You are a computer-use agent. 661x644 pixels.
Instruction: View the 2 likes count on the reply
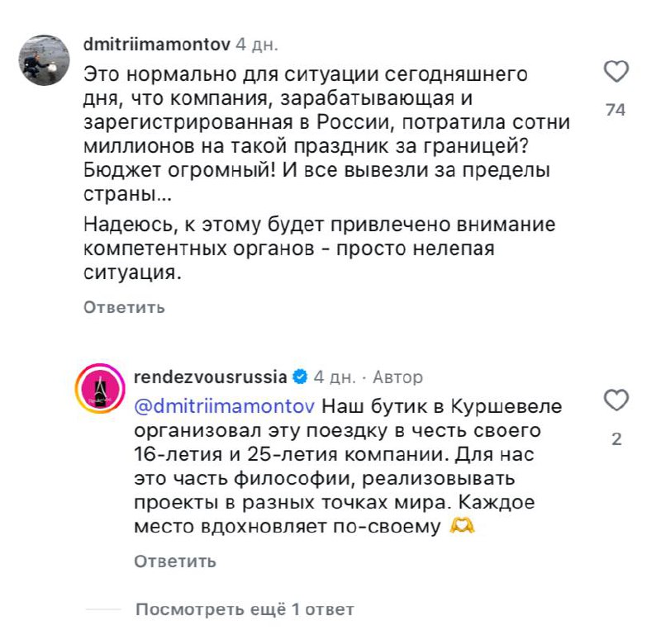click(616, 440)
